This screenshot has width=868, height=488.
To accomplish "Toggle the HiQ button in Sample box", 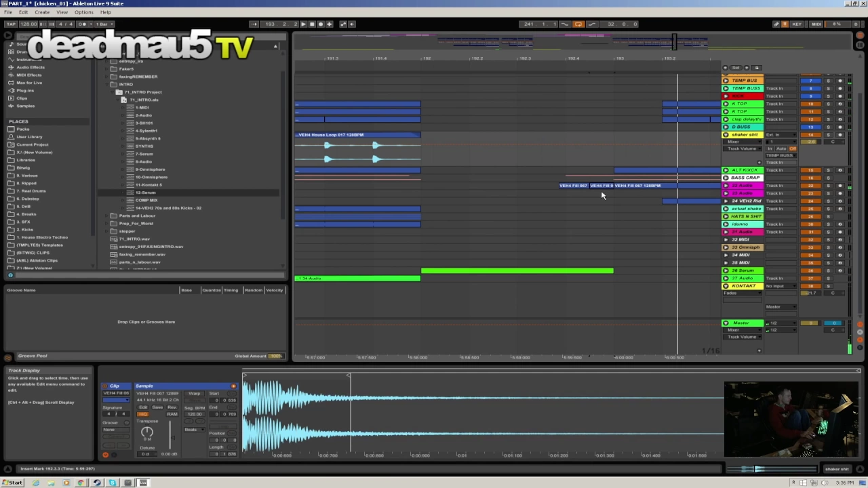I will point(143,414).
